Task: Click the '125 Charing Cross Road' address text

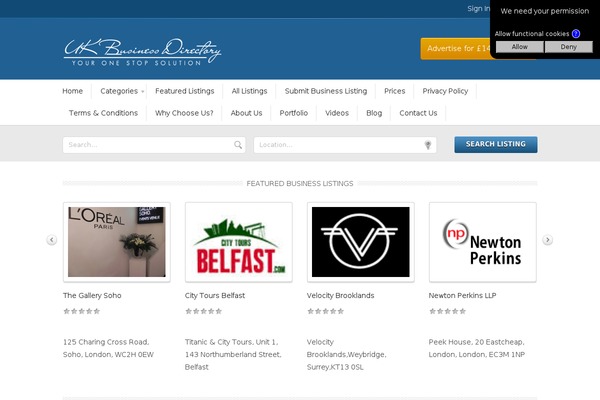Action: [x=108, y=348]
